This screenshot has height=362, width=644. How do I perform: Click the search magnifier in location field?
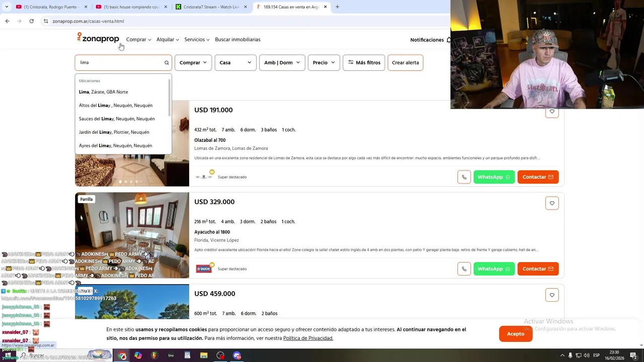(167, 63)
